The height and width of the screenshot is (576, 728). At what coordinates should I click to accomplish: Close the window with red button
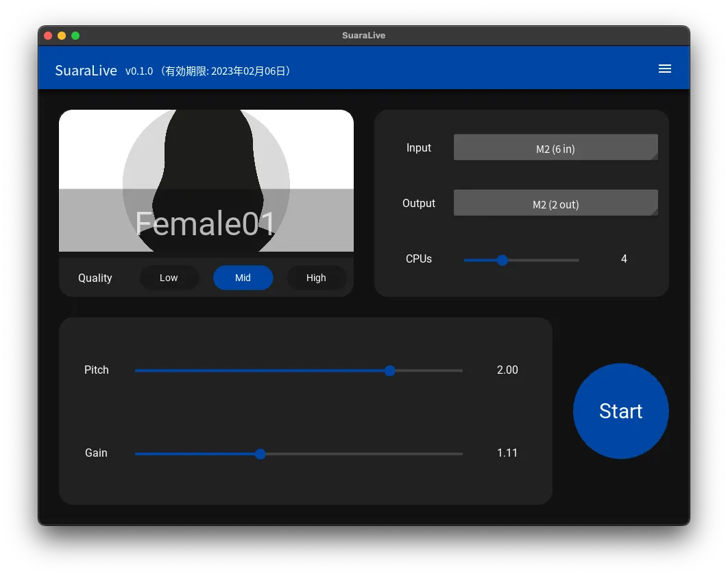point(48,36)
